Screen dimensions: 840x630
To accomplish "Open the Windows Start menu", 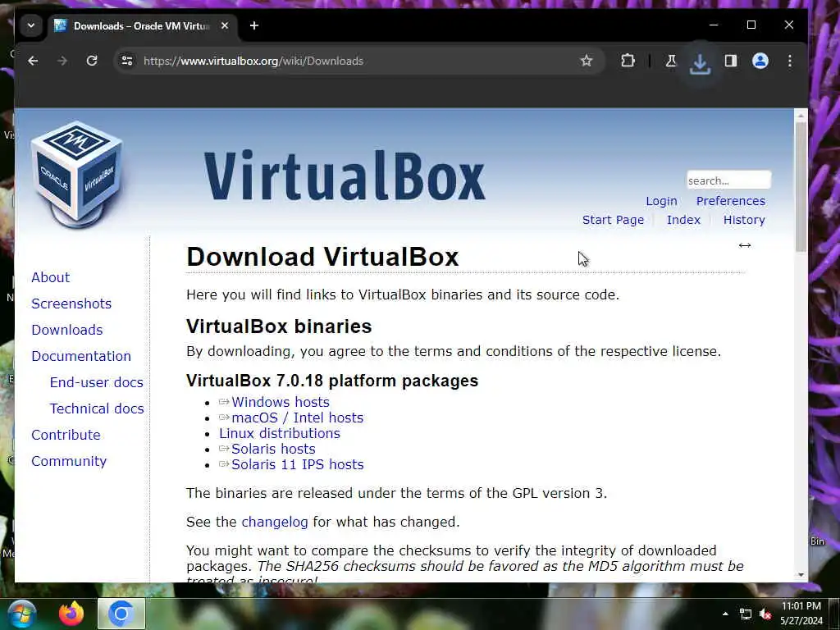I will (x=21, y=614).
